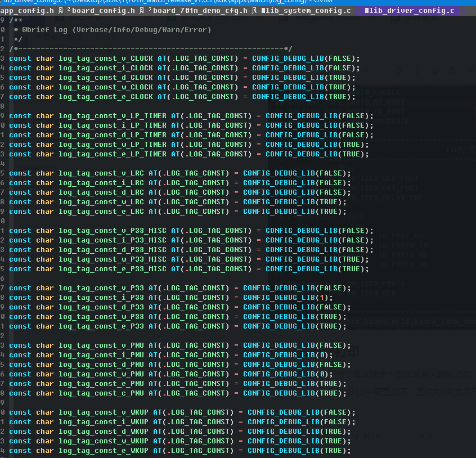476x458 pixels.
Task: Click the CONFIG_DEBUG_LIB(1) value
Action: tap(286, 298)
